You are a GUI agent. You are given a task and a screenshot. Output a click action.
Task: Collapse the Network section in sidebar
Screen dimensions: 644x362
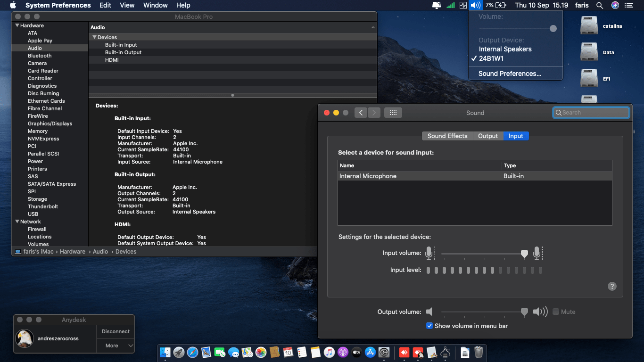tap(17, 222)
